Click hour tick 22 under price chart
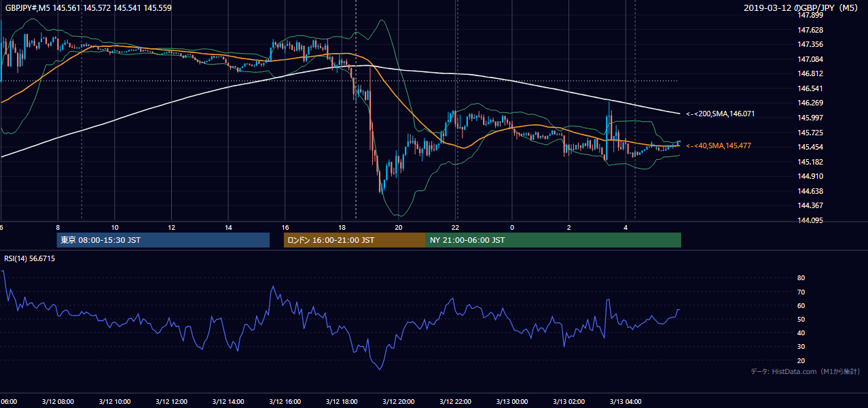Viewport: 868px width, 408px height. pyautogui.click(x=456, y=228)
